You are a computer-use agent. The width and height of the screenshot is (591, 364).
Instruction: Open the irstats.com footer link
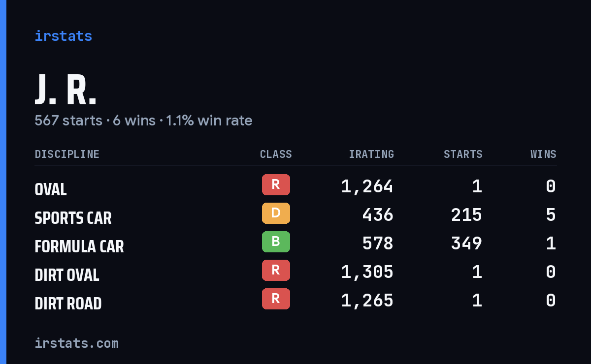tap(77, 343)
